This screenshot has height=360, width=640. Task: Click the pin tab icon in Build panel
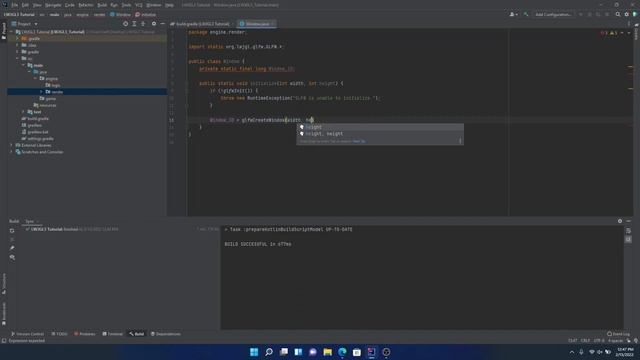[12, 248]
